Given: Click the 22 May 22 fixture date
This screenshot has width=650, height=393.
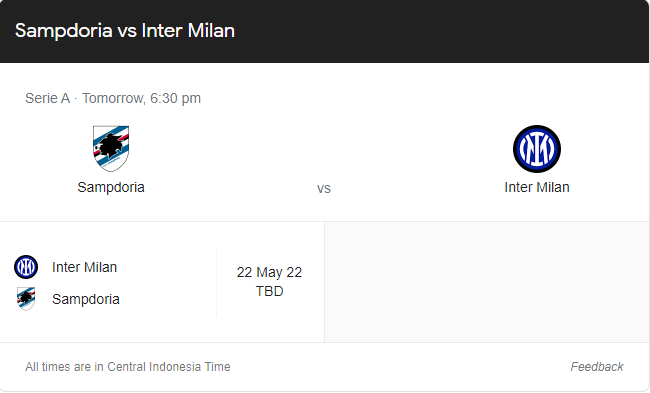Looking at the screenshot, I should (269, 272).
